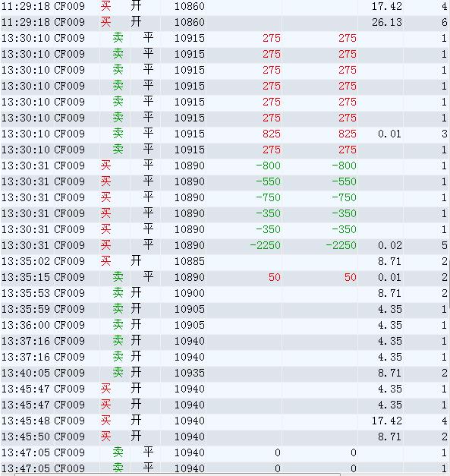Select the 13:35:53 sell open at 10900

(x=225, y=293)
